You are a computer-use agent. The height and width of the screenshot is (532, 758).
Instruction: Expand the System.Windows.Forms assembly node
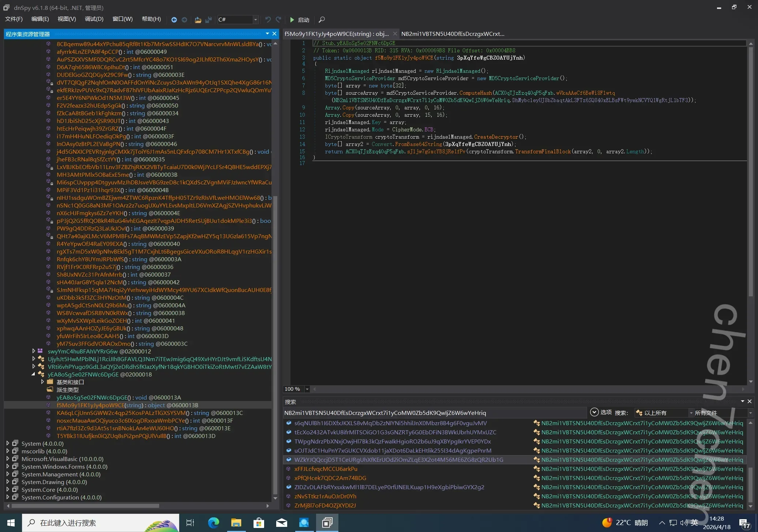[x=8, y=467]
